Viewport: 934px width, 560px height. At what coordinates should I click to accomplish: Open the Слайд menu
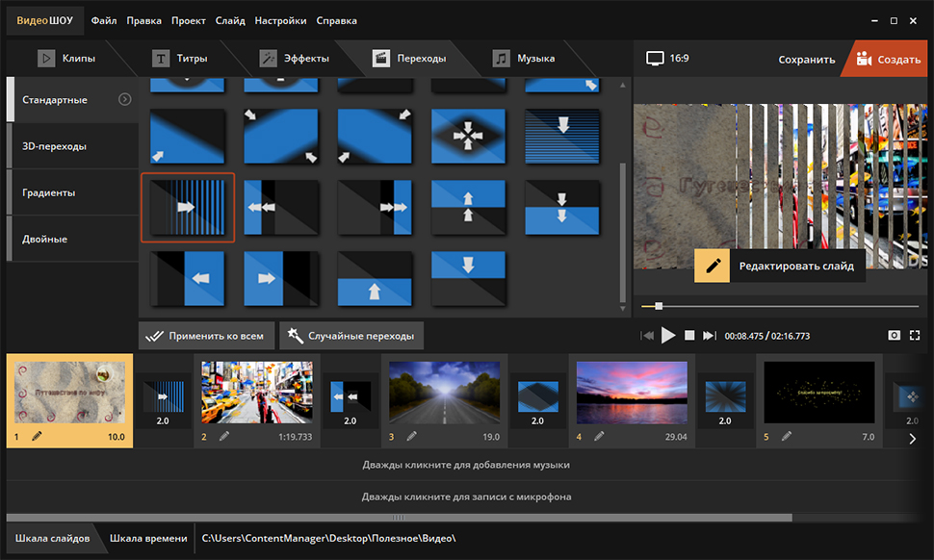[x=230, y=21]
